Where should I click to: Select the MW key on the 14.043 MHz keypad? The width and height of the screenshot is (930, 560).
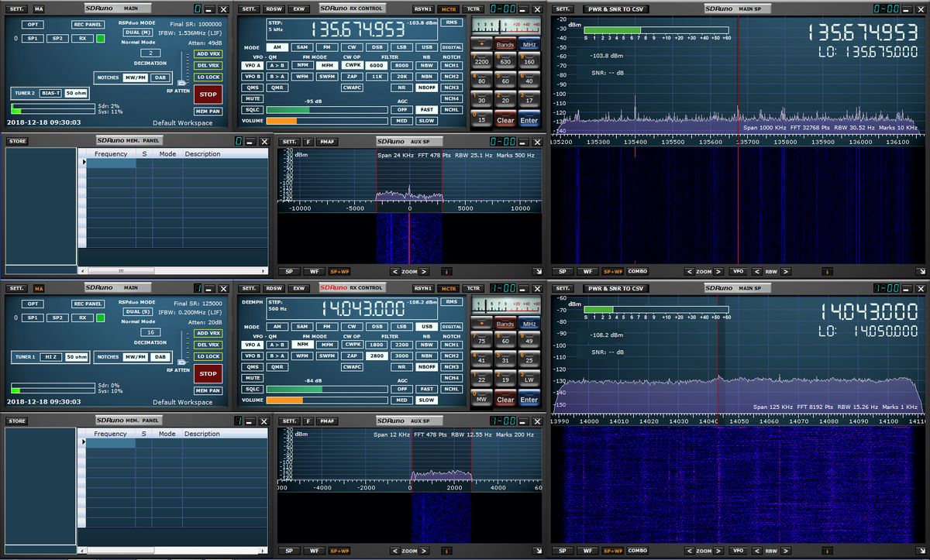[x=481, y=399]
